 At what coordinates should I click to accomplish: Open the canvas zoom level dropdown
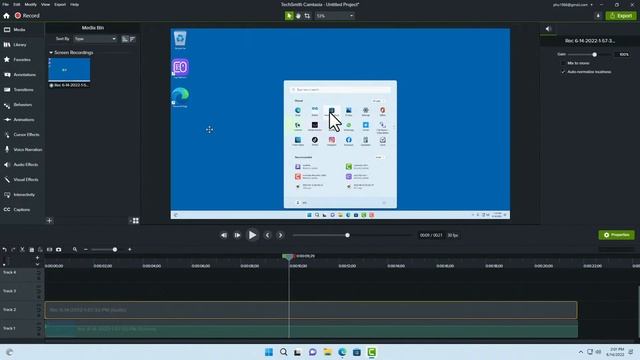tap(335, 16)
